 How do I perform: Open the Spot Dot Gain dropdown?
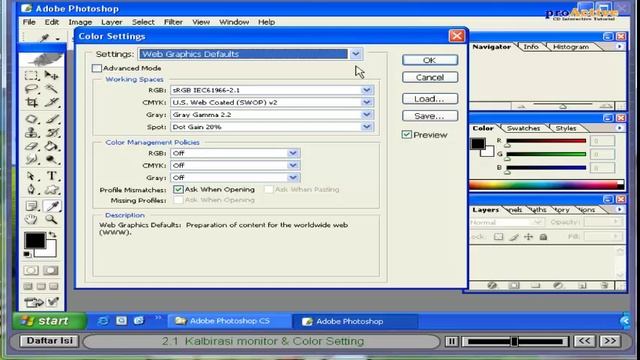click(x=271, y=127)
